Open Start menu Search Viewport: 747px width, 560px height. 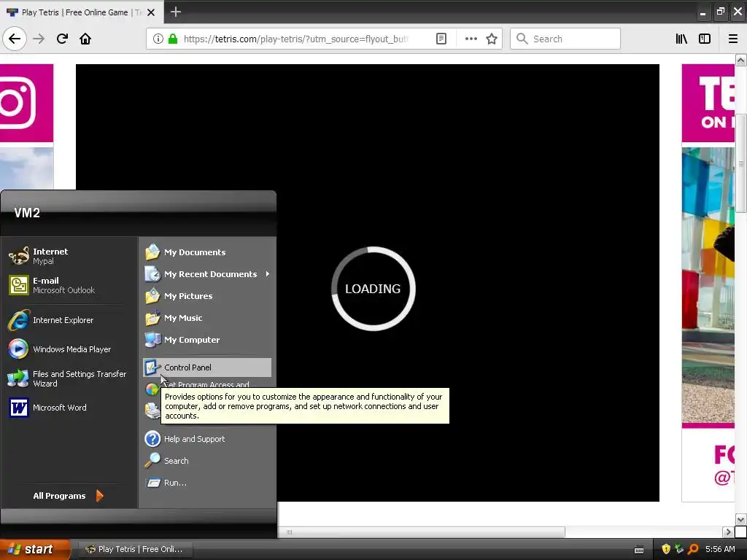click(207, 461)
